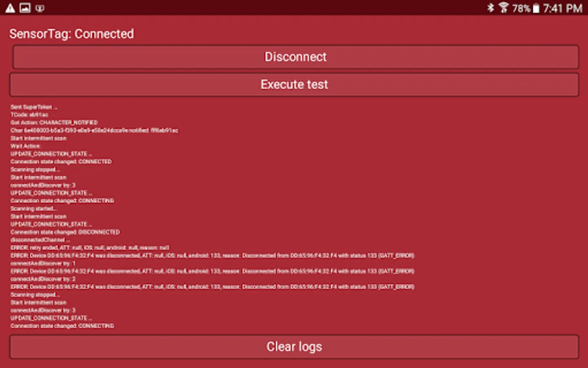
Task: Tap the 'ERROR: retry ended' log line
Action: tap(90, 248)
